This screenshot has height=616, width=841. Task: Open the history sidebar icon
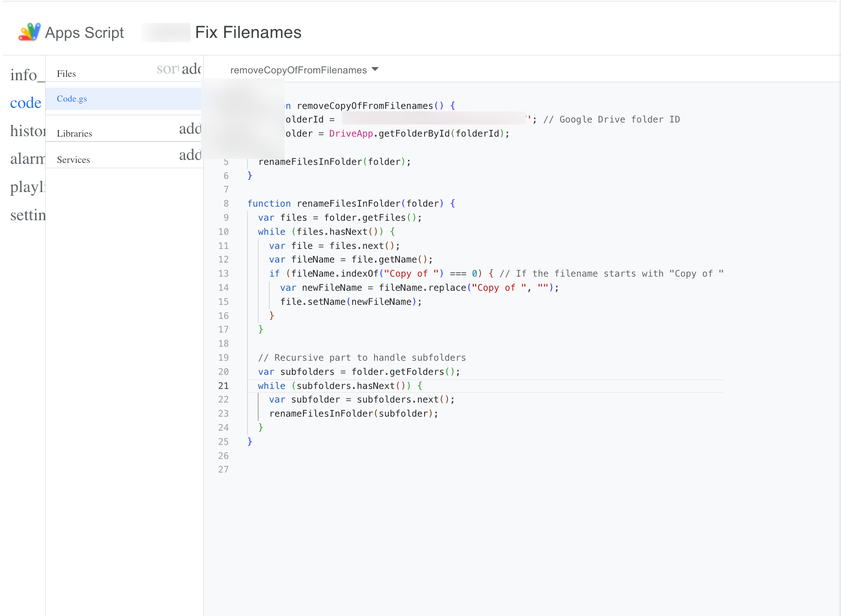27,131
